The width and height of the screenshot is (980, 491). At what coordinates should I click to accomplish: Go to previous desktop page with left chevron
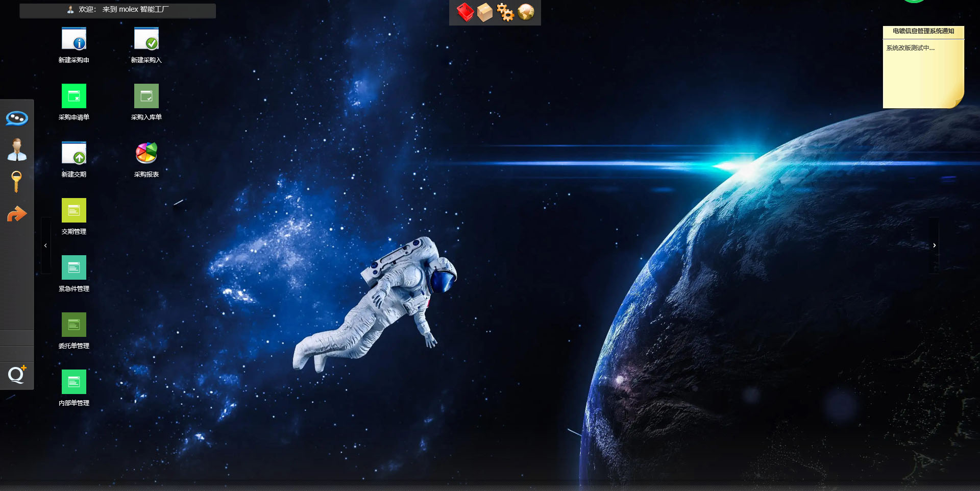[x=46, y=245]
